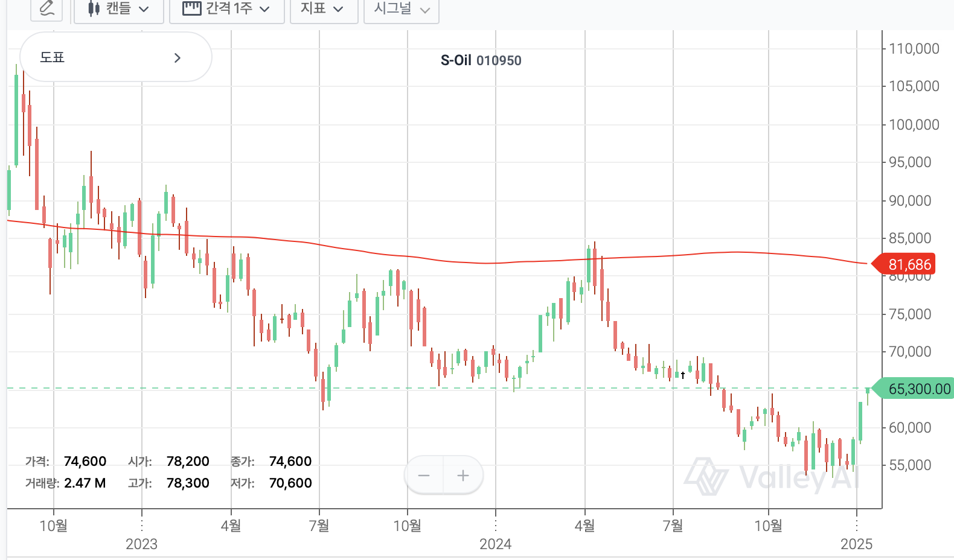Click the 저가 value 70,600
Image resolution: width=954 pixels, height=560 pixels.
(x=290, y=483)
